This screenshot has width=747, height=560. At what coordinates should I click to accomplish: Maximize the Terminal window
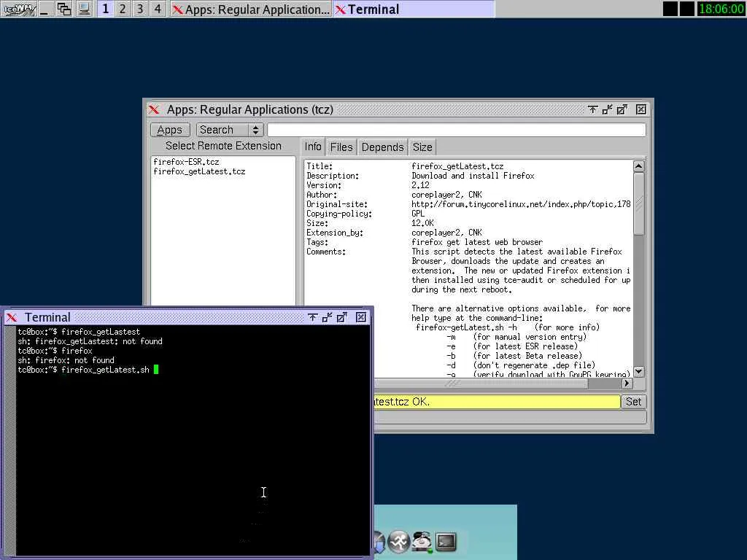pos(342,318)
